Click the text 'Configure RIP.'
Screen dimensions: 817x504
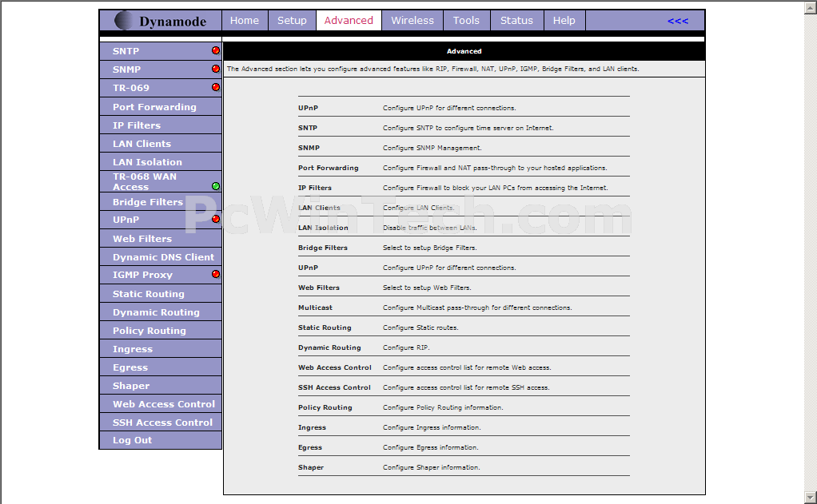click(x=406, y=347)
